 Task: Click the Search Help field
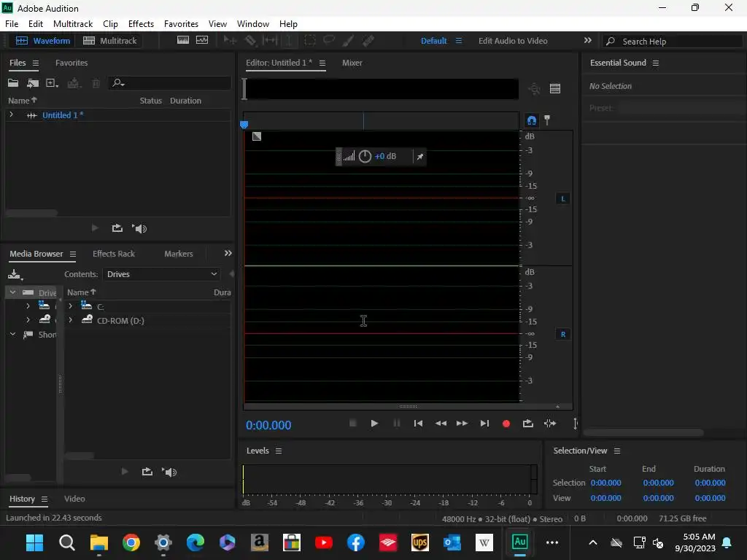tap(672, 42)
